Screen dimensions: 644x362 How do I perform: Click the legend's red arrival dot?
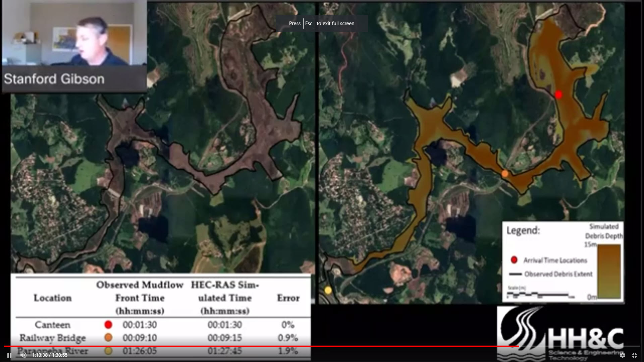pyautogui.click(x=514, y=260)
